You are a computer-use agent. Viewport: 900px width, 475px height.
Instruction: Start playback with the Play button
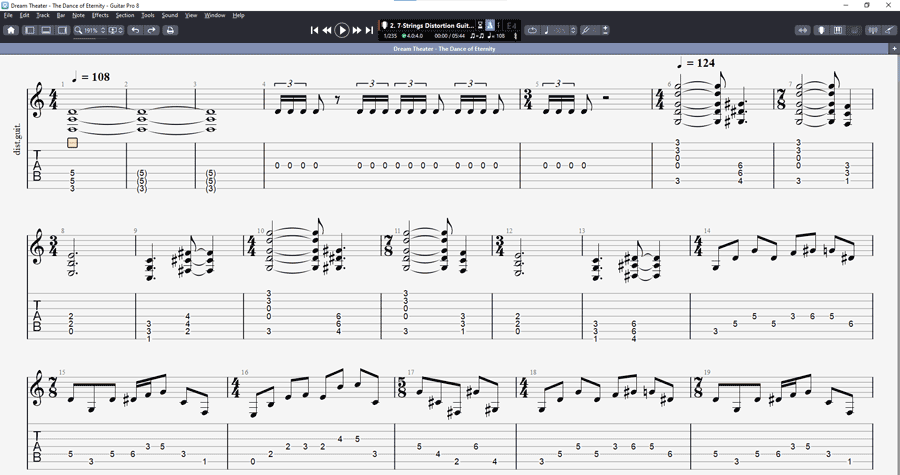[x=342, y=30]
